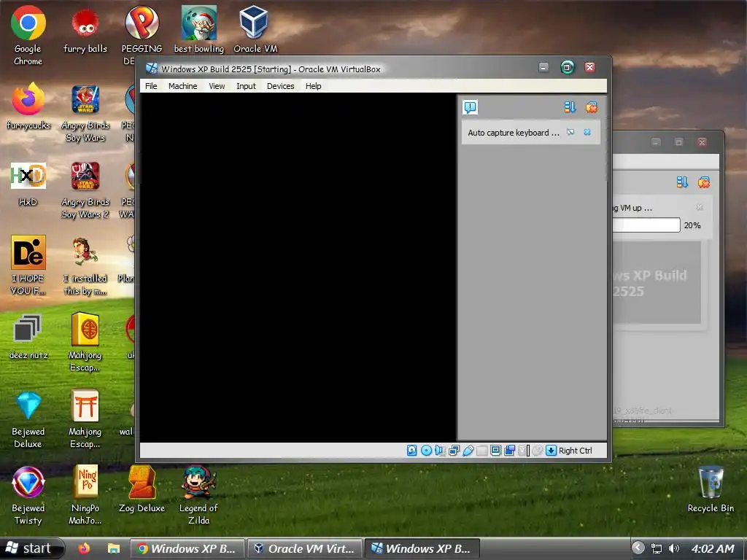Viewport: 747px width, 560px height.
Task: Select the 'I installed this by m...' icon
Action: click(85, 265)
